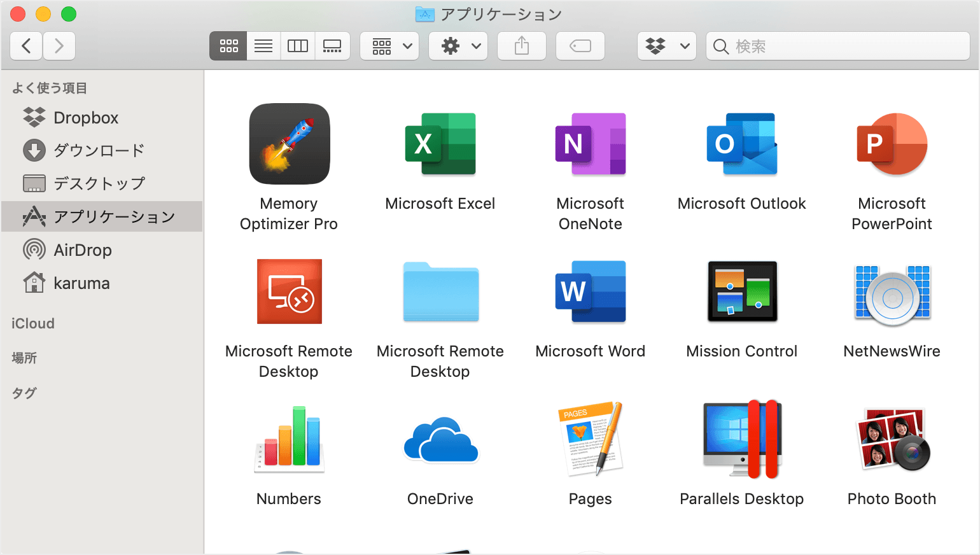This screenshot has height=555, width=980.
Task: Click the よく使う項目 section header
Action: click(50, 88)
